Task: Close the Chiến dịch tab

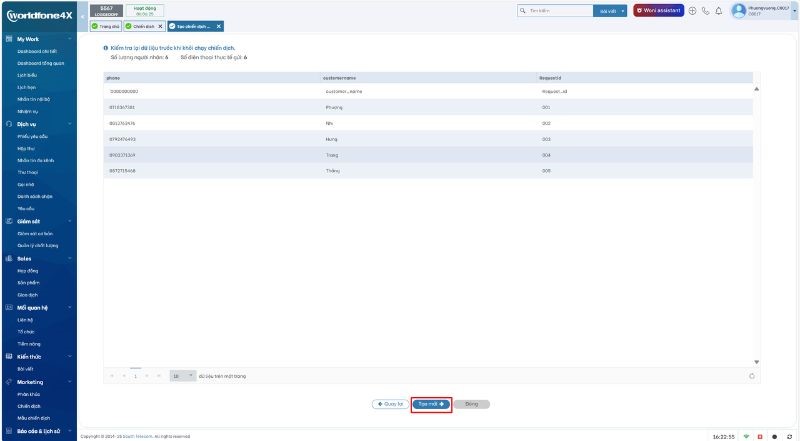Action: pyautogui.click(x=161, y=26)
